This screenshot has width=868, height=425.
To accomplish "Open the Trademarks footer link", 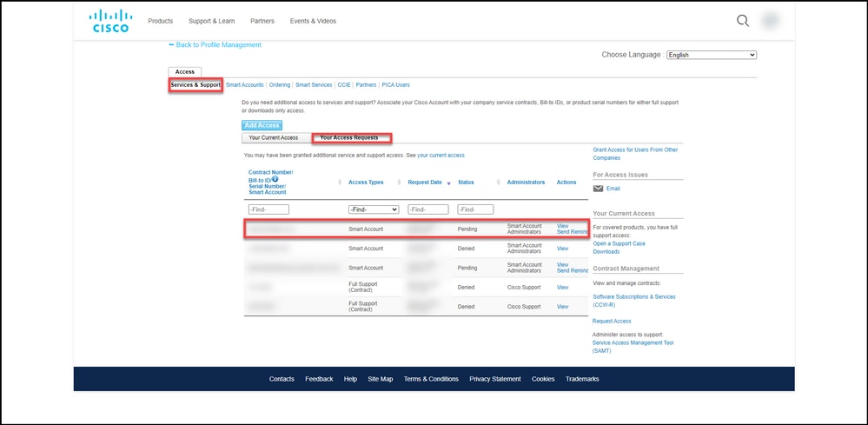I will (582, 379).
